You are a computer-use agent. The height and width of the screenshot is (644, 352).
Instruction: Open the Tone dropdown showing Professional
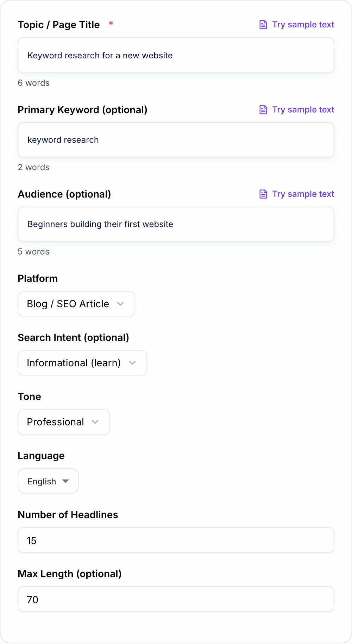(x=64, y=422)
